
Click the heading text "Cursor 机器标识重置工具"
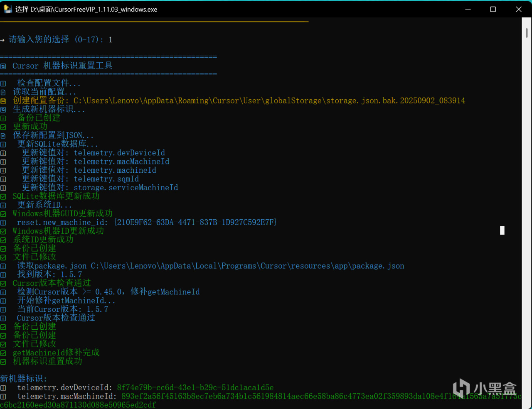click(x=62, y=66)
